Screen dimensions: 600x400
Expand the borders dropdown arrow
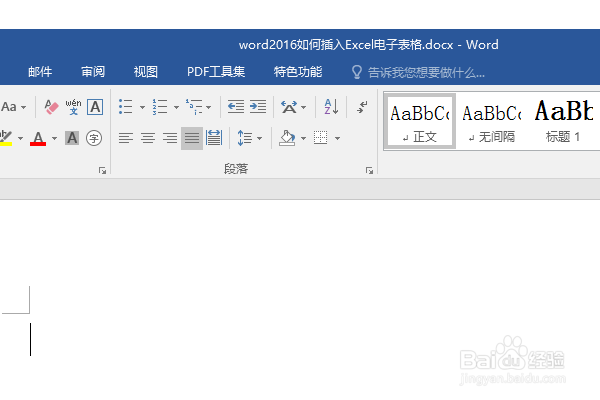click(337, 138)
